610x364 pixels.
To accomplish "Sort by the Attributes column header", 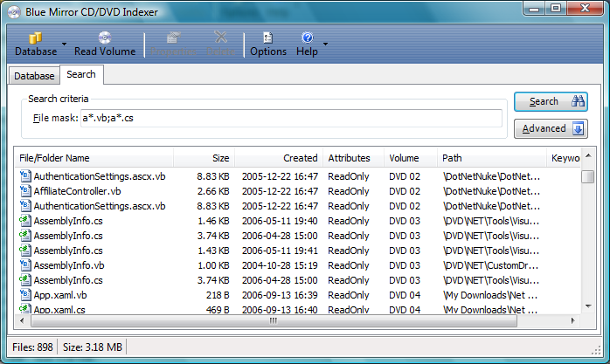I will pyautogui.click(x=353, y=158).
